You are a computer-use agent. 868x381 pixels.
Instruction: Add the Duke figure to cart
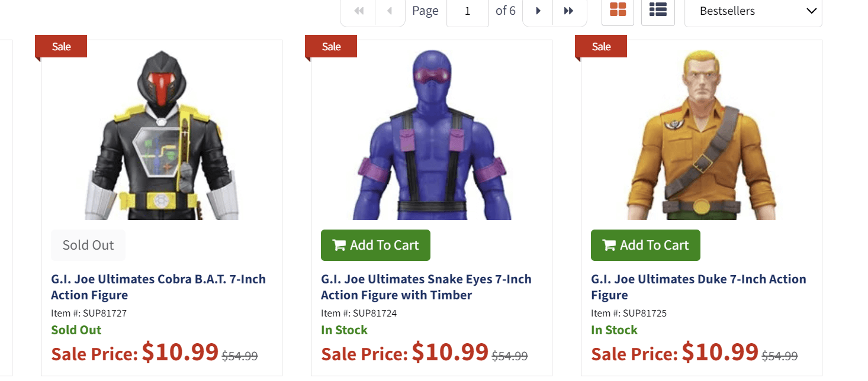click(645, 245)
